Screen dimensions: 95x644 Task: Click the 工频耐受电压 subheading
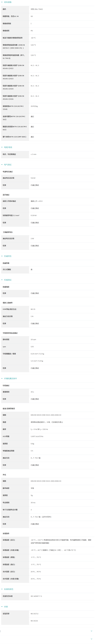point(8,232)
